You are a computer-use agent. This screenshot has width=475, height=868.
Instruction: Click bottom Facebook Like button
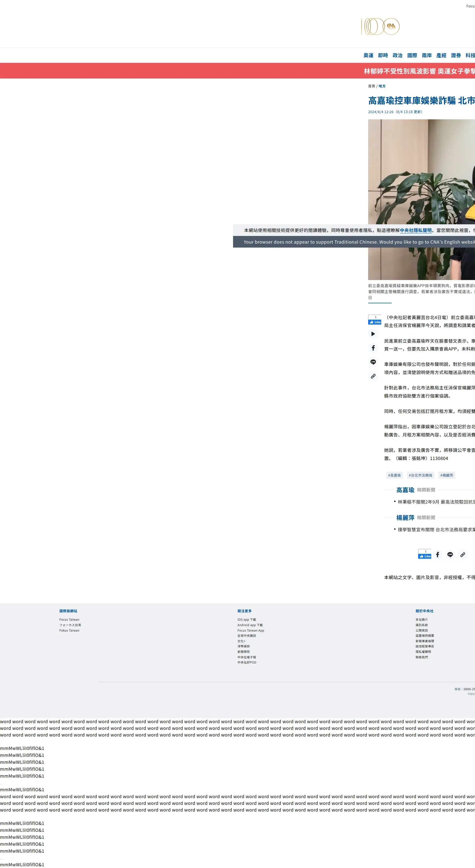(425, 556)
